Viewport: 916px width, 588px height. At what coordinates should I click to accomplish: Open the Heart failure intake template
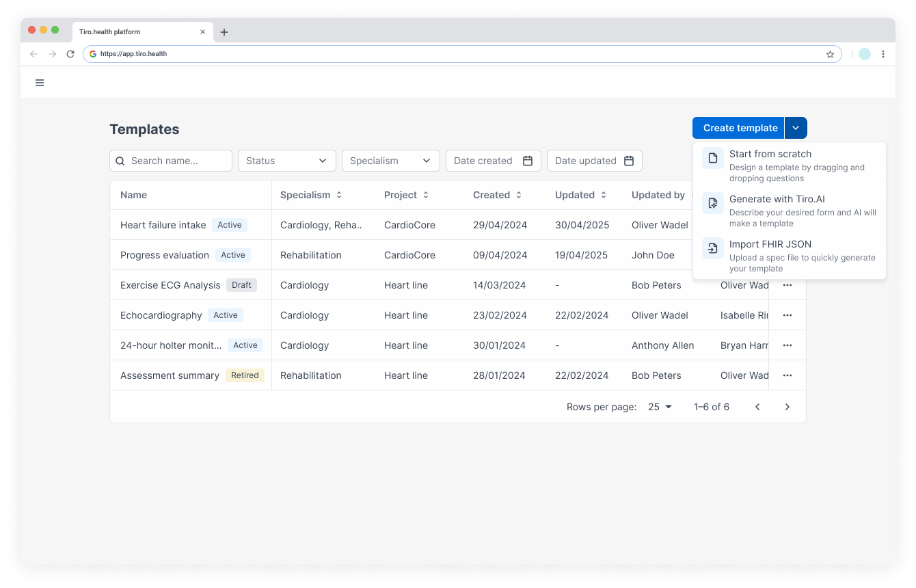(x=163, y=225)
